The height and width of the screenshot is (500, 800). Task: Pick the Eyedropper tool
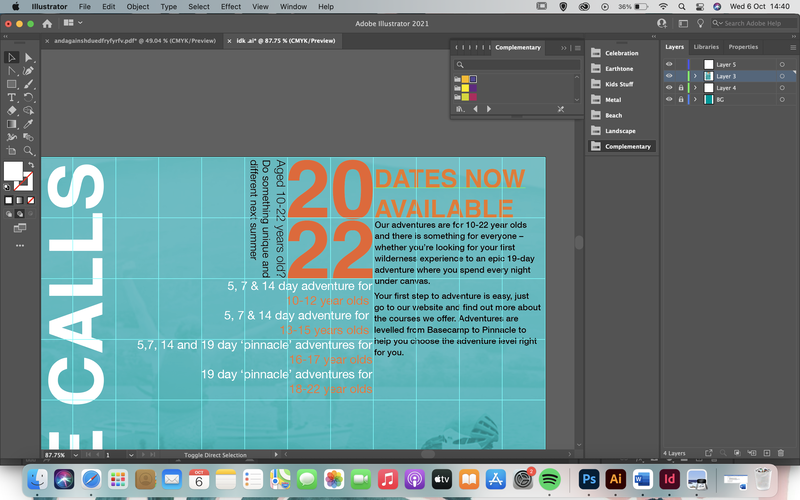coord(29,124)
